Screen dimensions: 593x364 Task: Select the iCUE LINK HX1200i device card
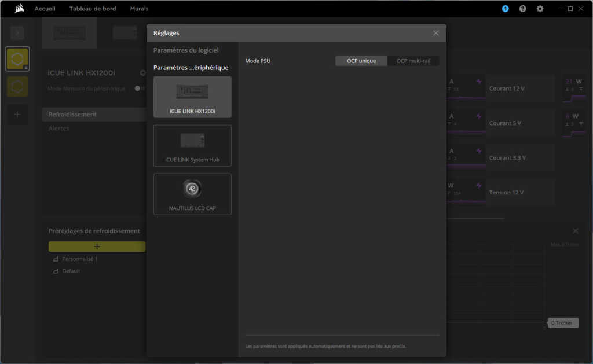pyautogui.click(x=192, y=97)
